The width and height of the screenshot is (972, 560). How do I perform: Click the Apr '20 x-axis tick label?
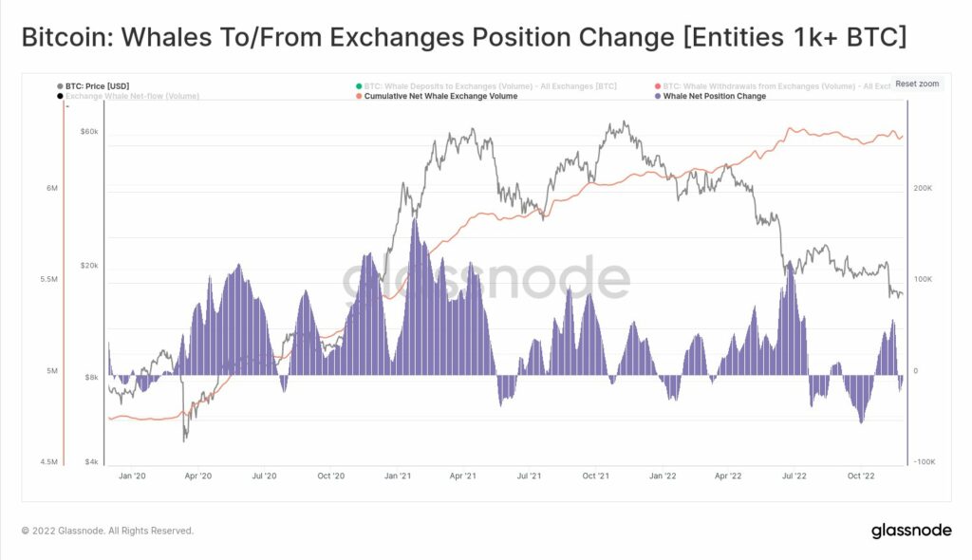[197, 476]
